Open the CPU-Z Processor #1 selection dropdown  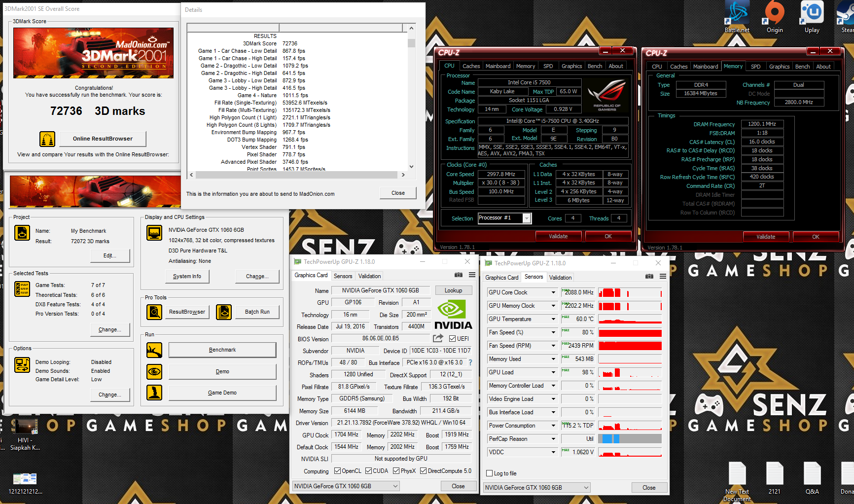527,218
